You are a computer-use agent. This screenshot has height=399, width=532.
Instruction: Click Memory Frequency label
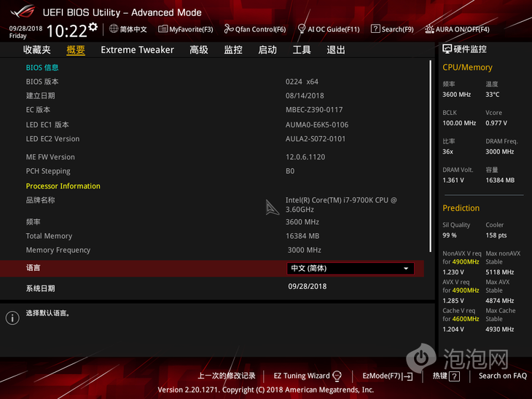click(58, 250)
